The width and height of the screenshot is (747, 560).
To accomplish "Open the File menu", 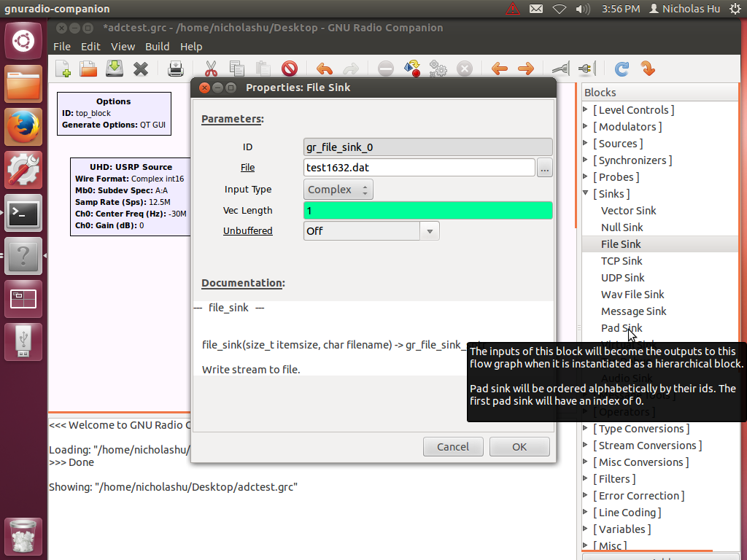I will tap(62, 47).
